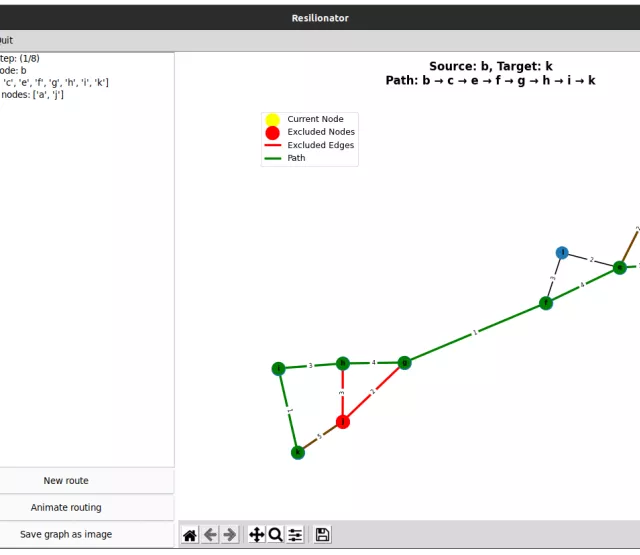This screenshot has height=555, width=640.
Task: Click the red Excluded Nodes legend swatch
Action: 272,132
